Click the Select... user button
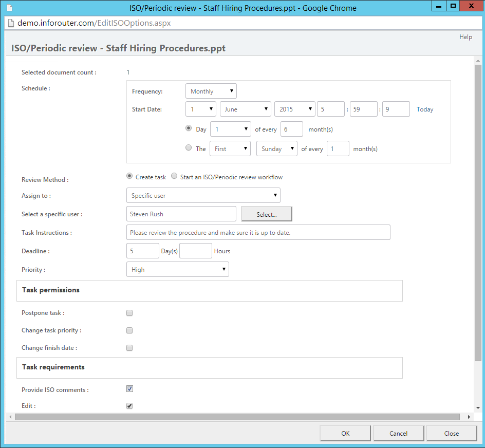 tap(266, 214)
